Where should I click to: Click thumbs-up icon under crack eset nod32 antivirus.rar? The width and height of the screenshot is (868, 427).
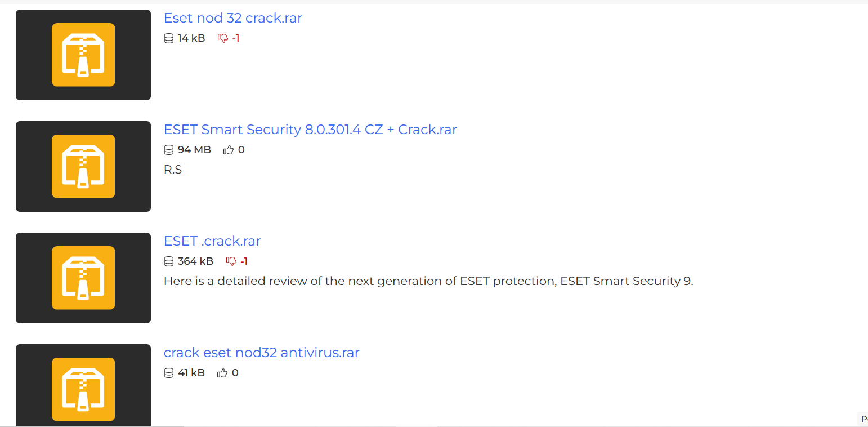pos(222,373)
